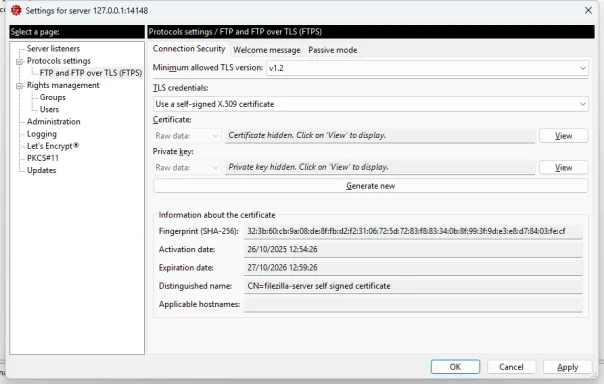The width and height of the screenshot is (604, 384).
Task: View the private key
Action: click(x=564, y=168)
